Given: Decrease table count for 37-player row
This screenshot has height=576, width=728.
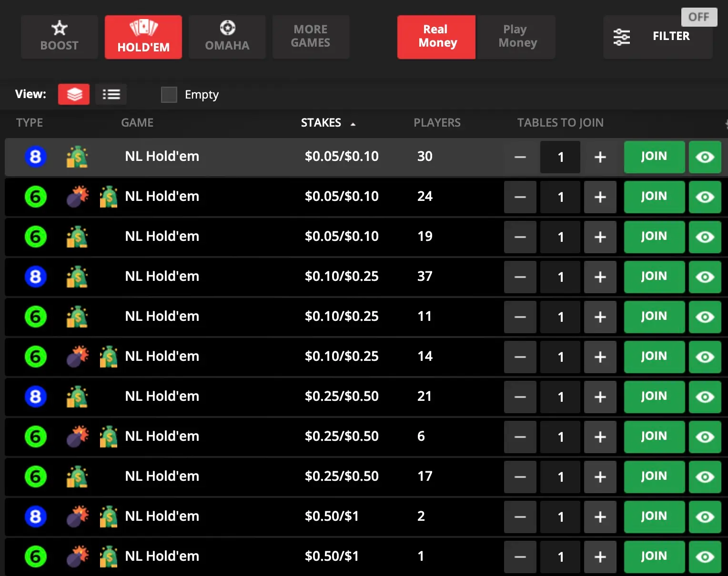Looking at the screenshot, I should (x=520, y=277).
